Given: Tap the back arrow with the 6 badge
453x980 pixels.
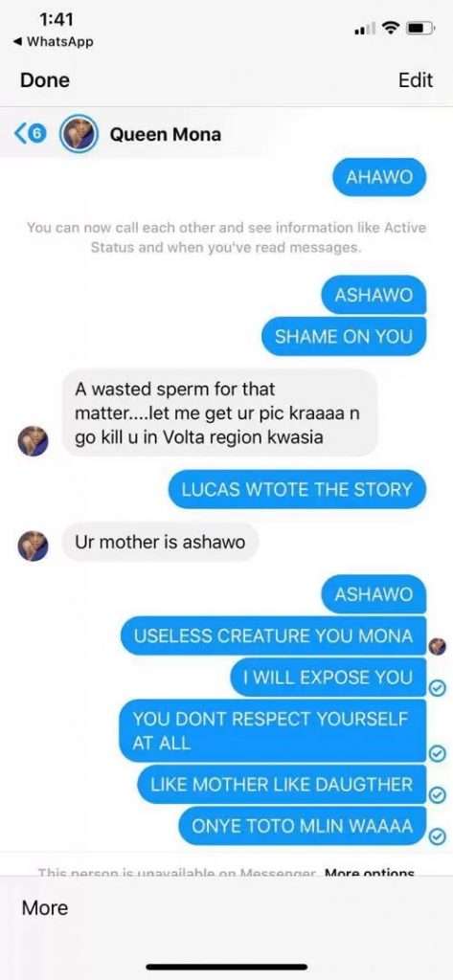Looking at the screenshot, I should pyautogui.click(x=30, y=134).
